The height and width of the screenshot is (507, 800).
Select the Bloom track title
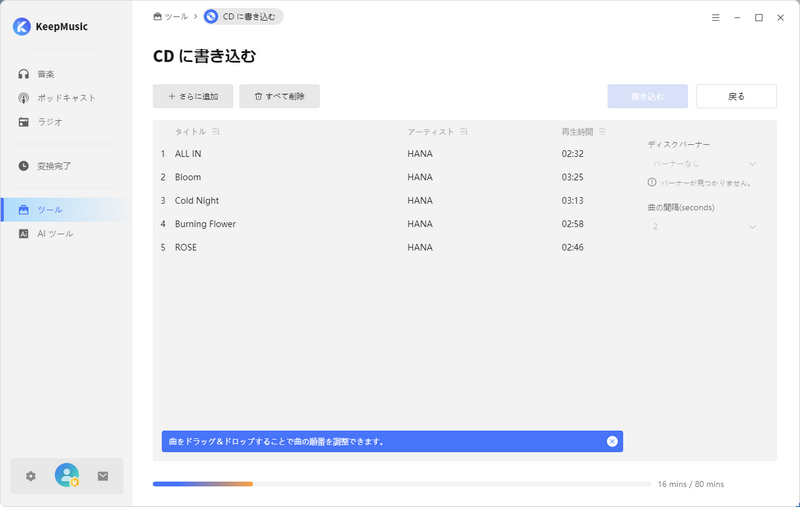coord(188,177)
